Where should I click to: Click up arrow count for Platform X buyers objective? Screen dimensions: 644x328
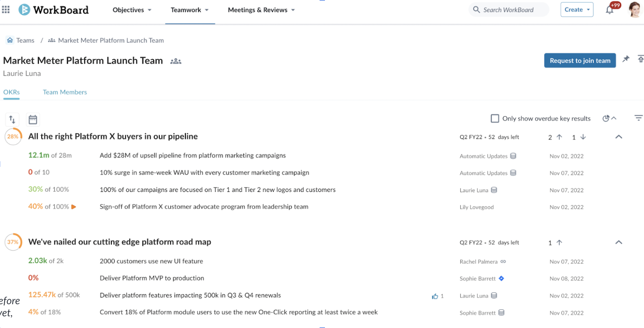pos(555,137)
